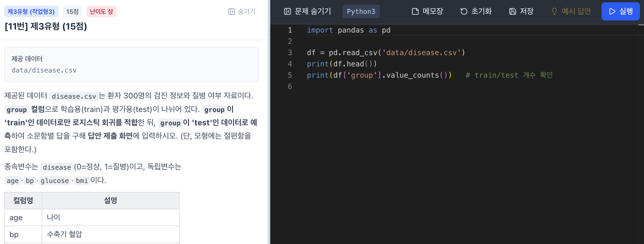Click the comment # train/test 개수 확인

(x=509, y=75)
